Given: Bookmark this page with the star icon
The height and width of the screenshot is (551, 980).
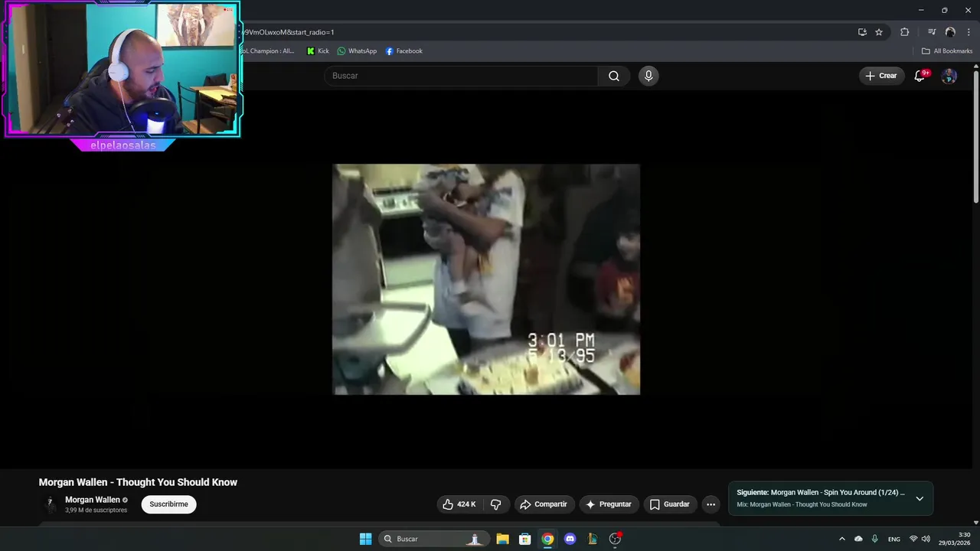Looking at the screenshot, I should point(879,32).
